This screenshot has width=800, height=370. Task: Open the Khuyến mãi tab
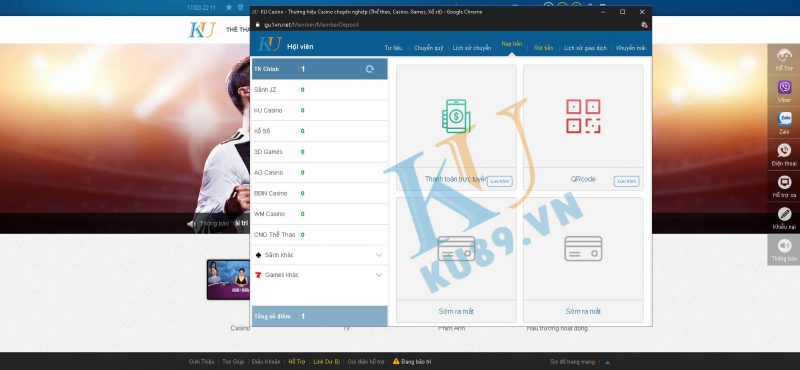click(631, 48)
